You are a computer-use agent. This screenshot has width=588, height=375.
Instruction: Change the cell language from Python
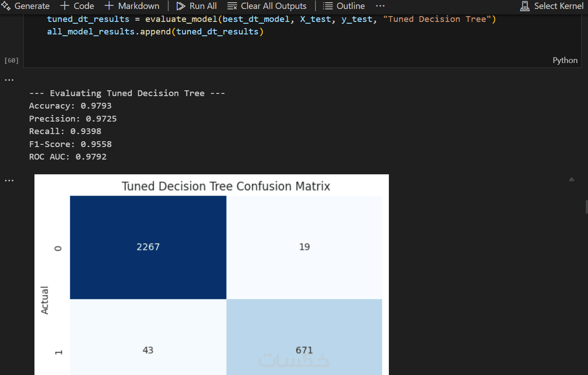(565, 60)
